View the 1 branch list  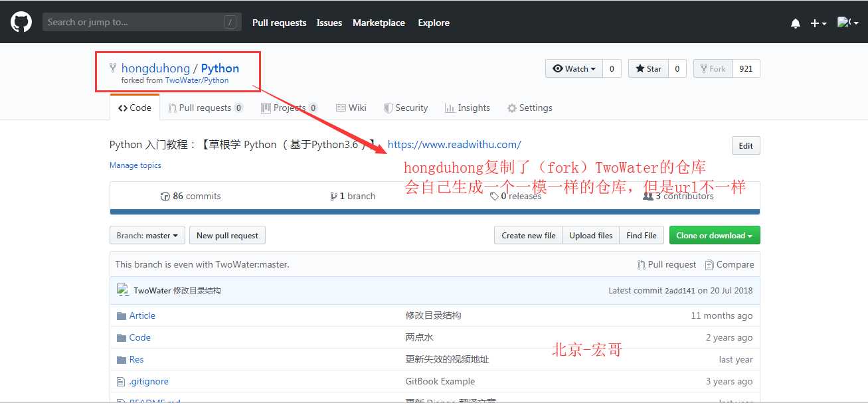(x=353, y=196)
